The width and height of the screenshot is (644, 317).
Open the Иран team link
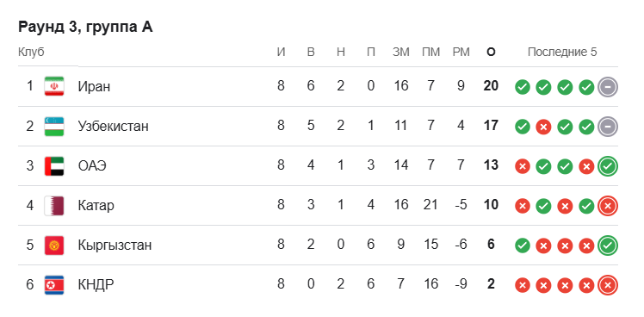94,87
